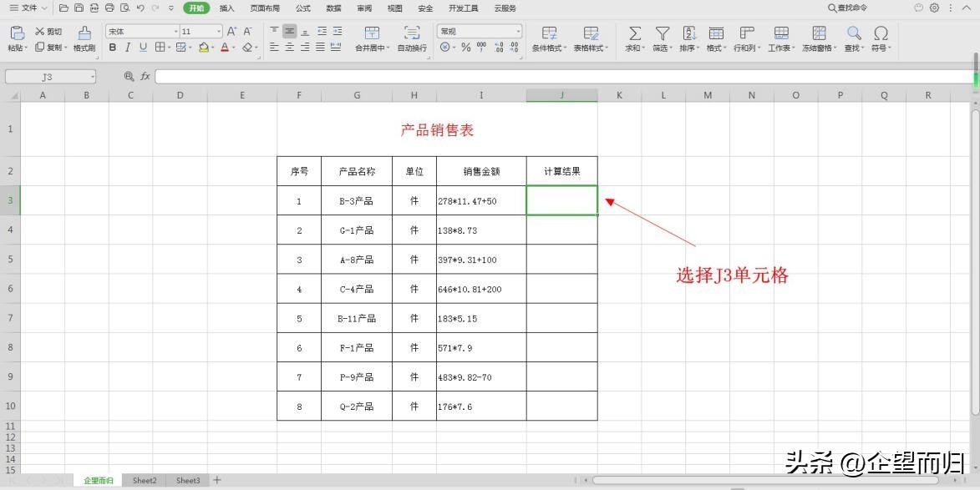
Task: Align text right horizontally
Action: click(305, 48)
